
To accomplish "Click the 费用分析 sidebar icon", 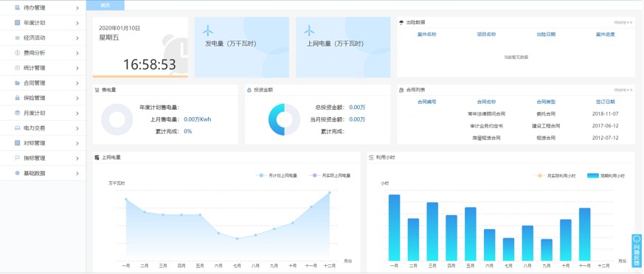I will point(17,53).
